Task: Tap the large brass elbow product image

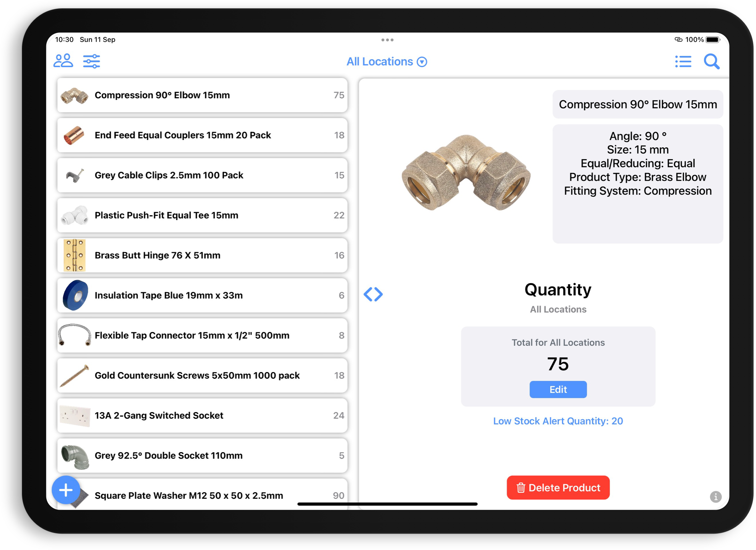Action: [x=466, y=173]
